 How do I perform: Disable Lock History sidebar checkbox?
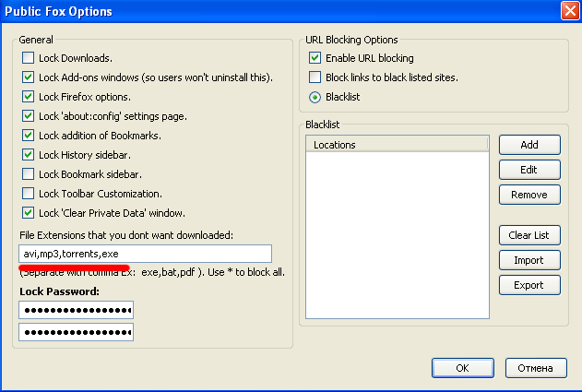coord(29,155)
